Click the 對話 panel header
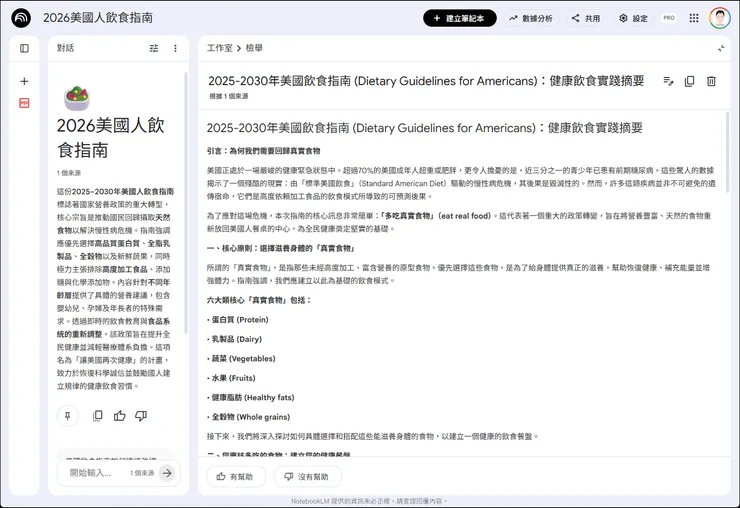 [66, 48]
